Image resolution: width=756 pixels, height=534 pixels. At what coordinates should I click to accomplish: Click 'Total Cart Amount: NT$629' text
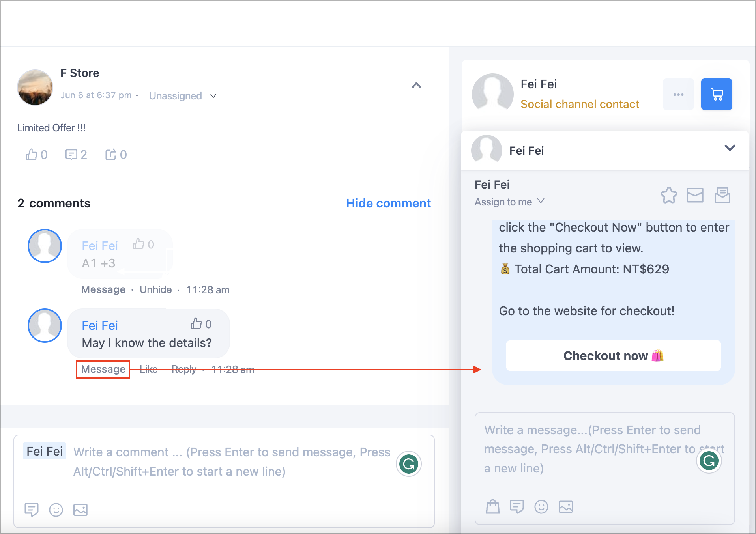coord(591,269)
